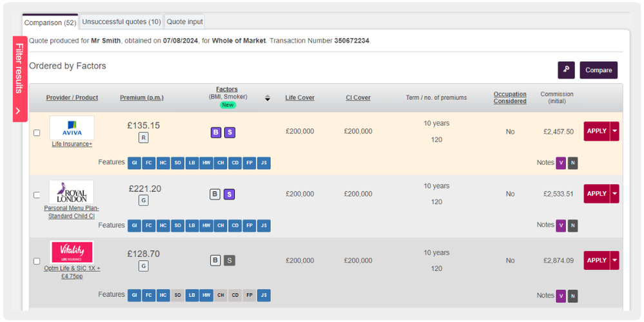
Task: Click the FC feature badge in Aviva row
Action: (149, 163)
